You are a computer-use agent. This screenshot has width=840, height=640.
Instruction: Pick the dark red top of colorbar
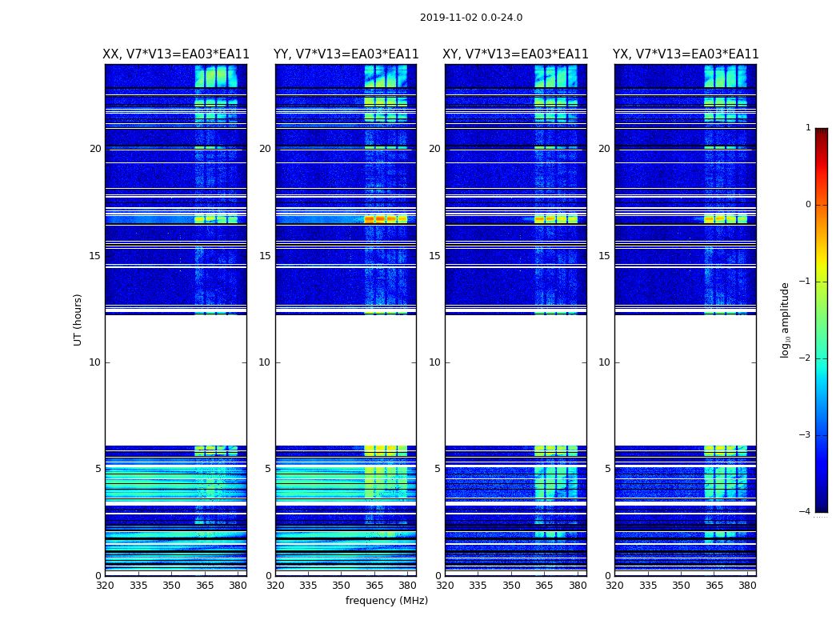click(821, 132)
